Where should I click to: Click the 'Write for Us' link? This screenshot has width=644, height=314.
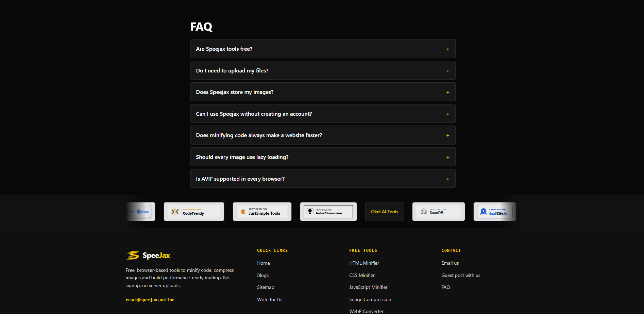(270, 299)
